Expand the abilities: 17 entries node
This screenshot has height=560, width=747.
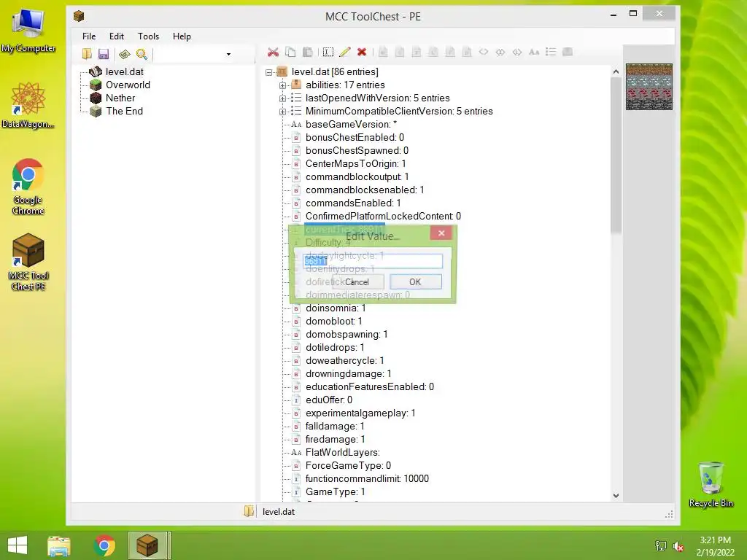[282, 85]
